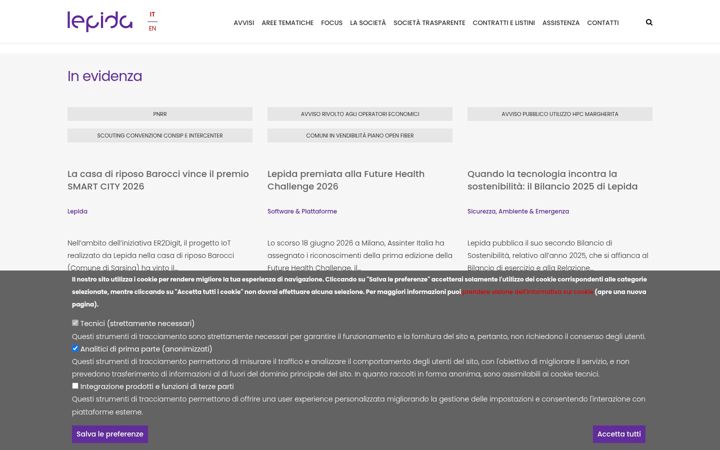Open LA SOCIETÀ menu

(368, 22)
